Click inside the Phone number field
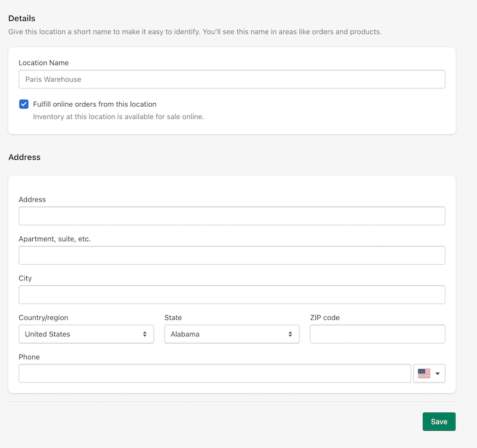Viewport: 477px width, 448px height. (x=215, y=373)
